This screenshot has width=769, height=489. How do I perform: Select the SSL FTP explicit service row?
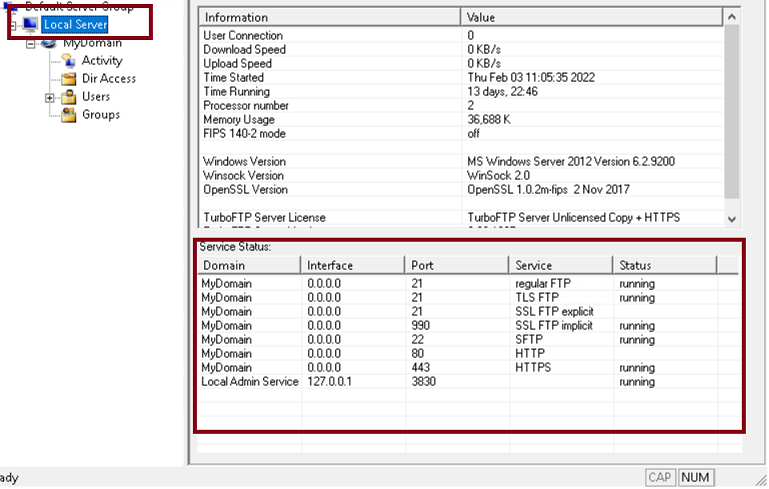tap(468, 311)
